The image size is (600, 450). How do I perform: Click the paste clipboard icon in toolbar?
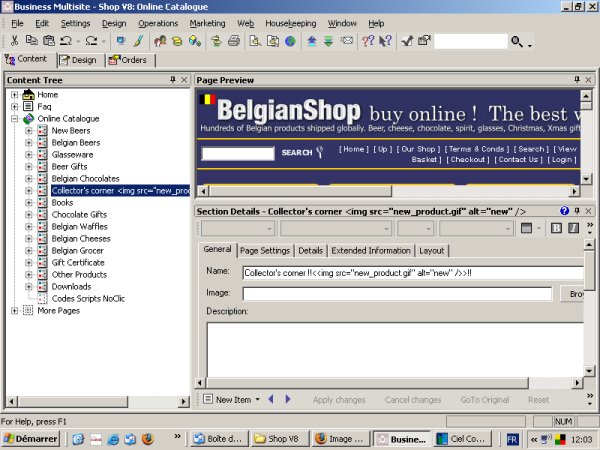pyautogui.click(x=48, y=41)
